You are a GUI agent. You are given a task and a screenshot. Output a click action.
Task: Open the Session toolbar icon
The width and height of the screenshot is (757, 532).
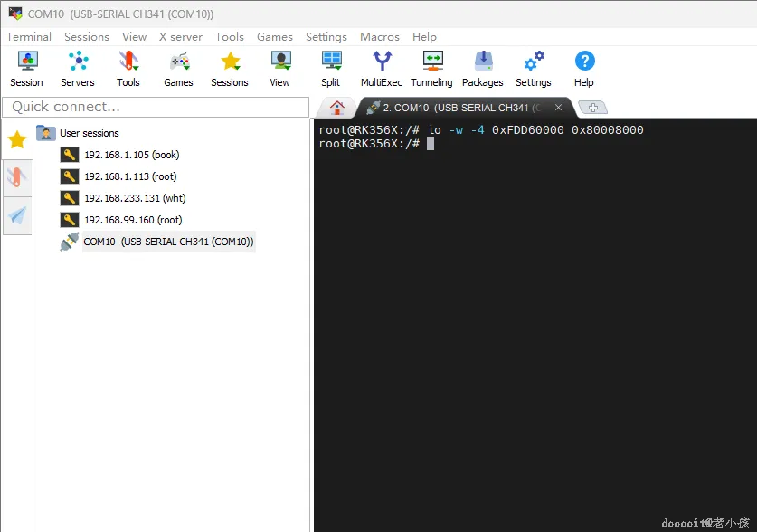27,69
